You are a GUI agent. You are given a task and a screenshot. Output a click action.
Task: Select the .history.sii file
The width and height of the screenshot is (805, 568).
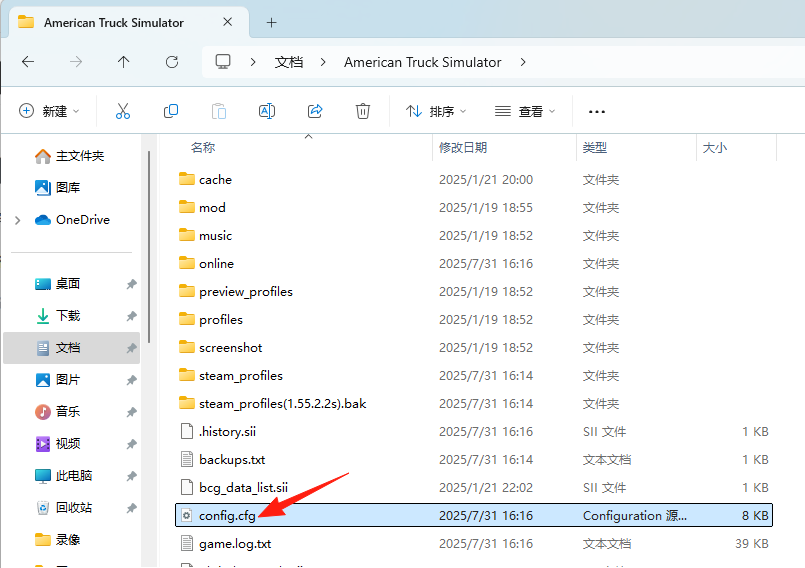474,431
